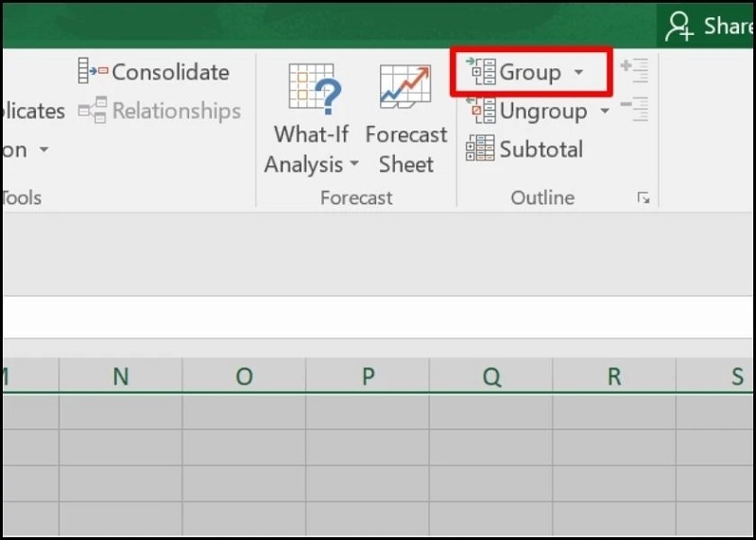The image size is (756, 540).
Task: Click the Share button label
Action: pyautogui.click(x=729, y=26)
